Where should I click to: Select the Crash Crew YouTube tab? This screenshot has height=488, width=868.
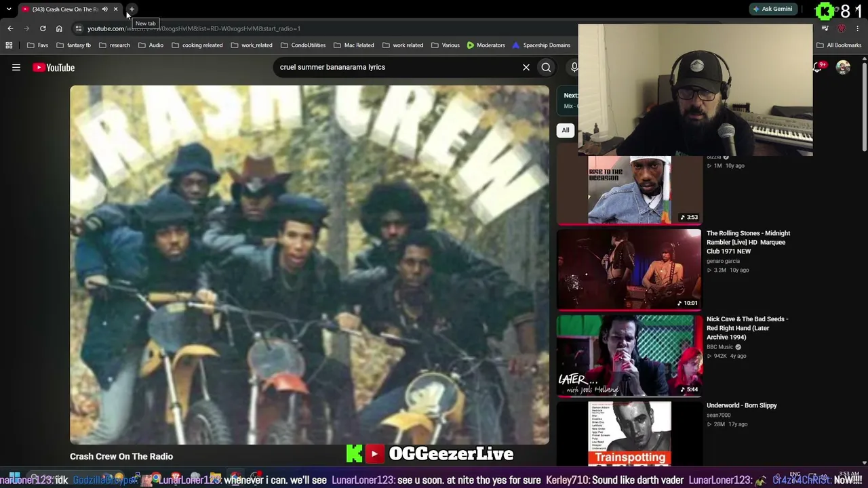[64, 9]
